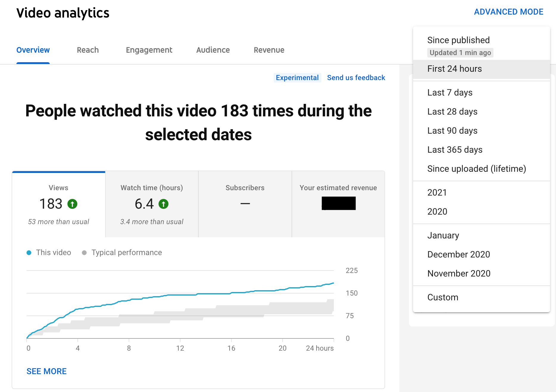Click Send us feedback link
Image resolution: width=556 pixels, height=392 pixels.
[356, 78]
